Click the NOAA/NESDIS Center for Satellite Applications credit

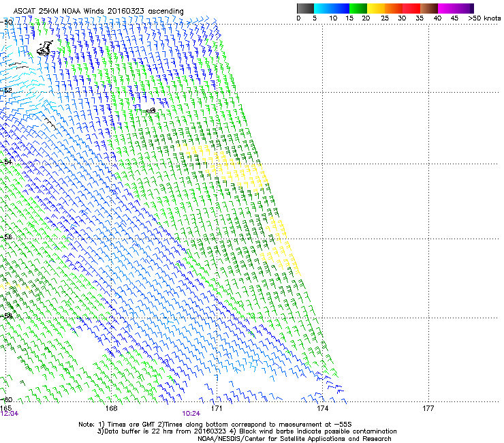click(x=294, y=439)
